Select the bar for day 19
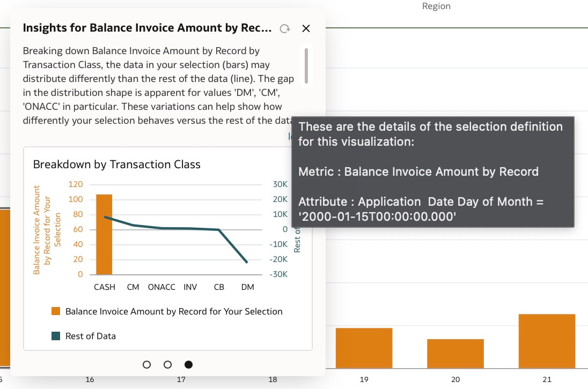This screenshot has height=389, width=588. click(x=364, y=348)
